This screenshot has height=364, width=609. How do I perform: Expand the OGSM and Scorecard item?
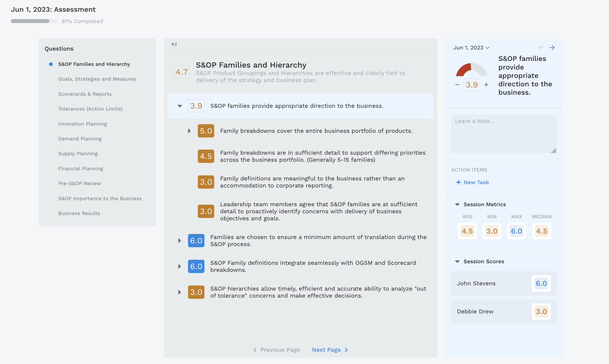click(x=179, y=266)
